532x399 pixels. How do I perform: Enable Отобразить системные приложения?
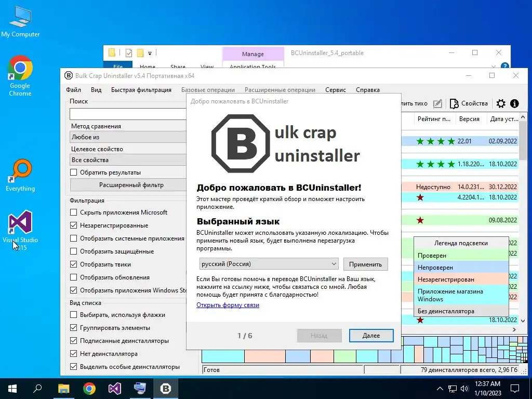point(73,238)
